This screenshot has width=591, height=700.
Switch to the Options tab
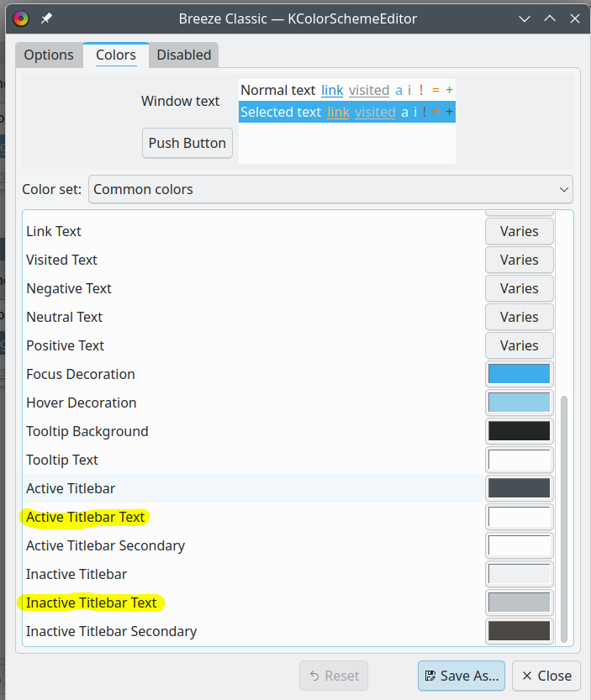tap(49, 55)
